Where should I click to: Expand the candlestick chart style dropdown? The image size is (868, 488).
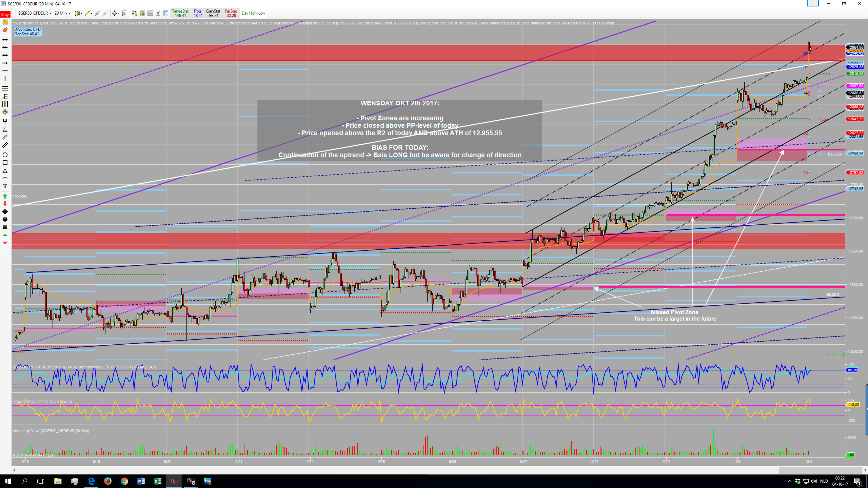[78, 13]
